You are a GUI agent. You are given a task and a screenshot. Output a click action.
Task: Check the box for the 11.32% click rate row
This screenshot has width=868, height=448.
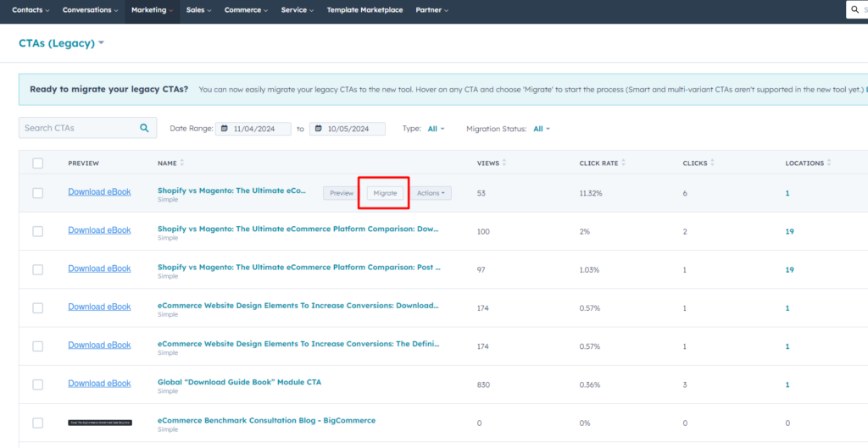[37, 193]
